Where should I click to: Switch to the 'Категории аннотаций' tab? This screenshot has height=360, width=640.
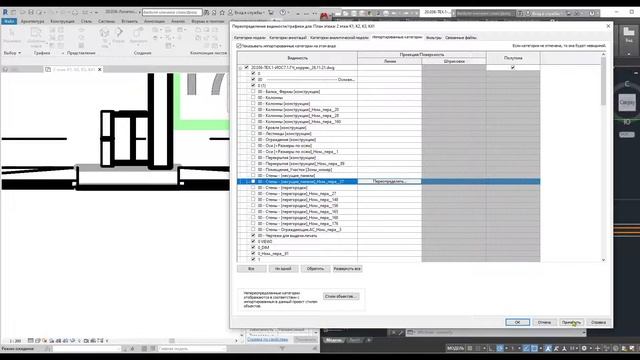coord(288,38)
